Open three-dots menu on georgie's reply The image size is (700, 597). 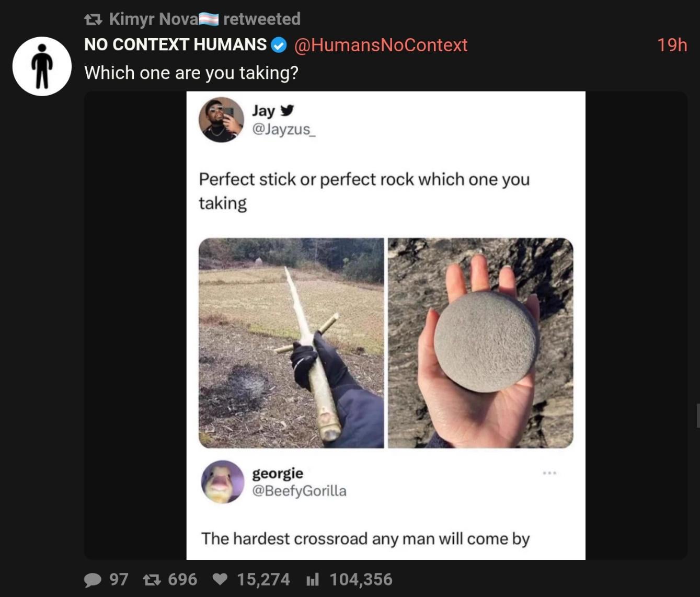point(549,473)
